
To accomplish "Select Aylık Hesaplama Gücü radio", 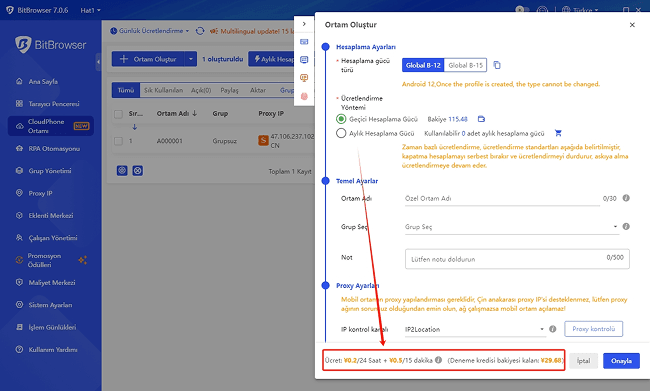I will (x=341, y=133).
